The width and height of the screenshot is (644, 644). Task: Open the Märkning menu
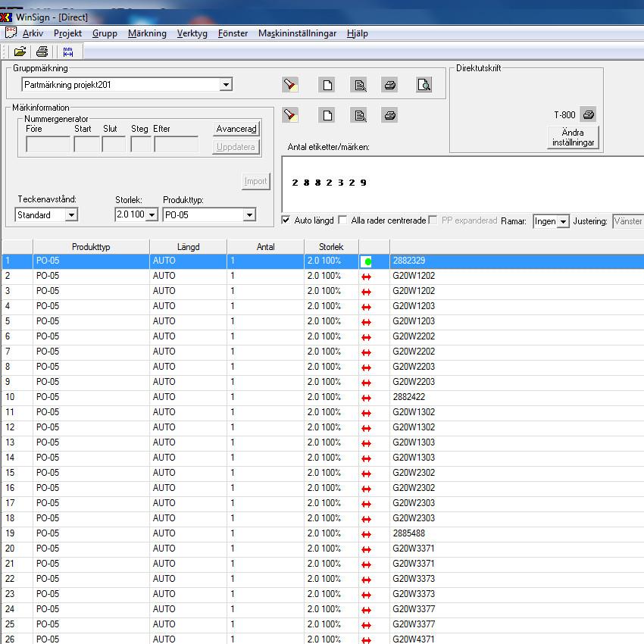coord(147,33)
